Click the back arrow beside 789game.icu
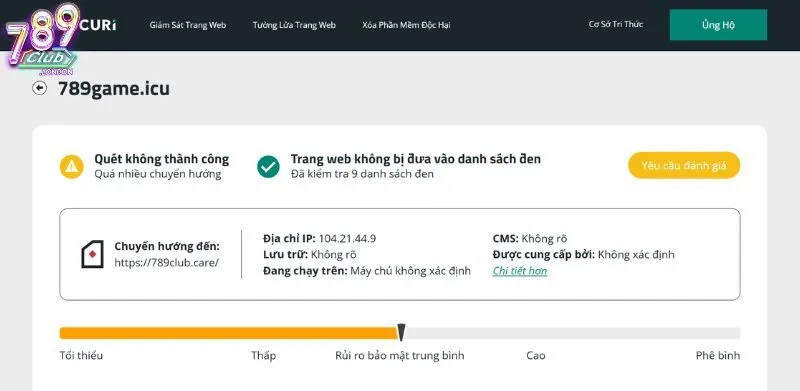The height and width of the screenshot is (391, 800). tap(39, 88)
